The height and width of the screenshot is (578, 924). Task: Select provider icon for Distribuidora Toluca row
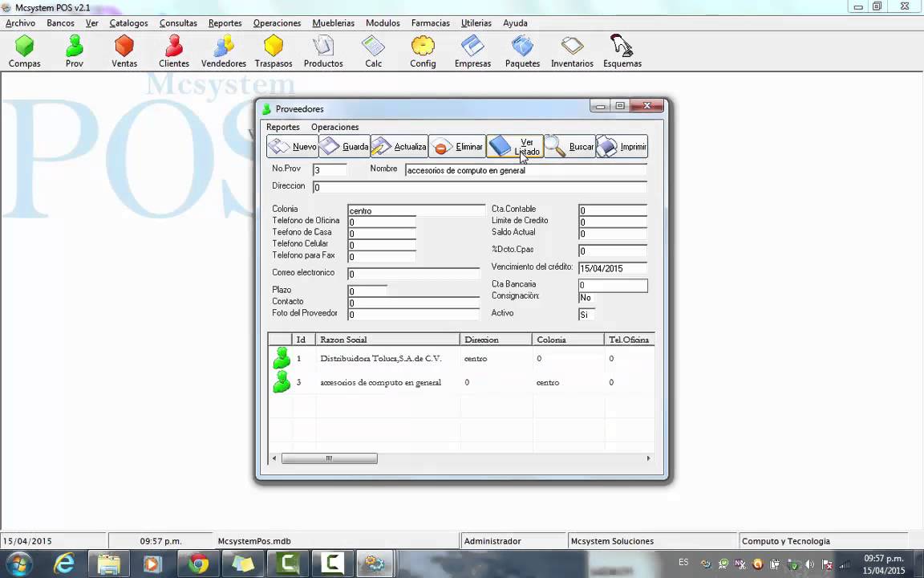pyautogui.click(x=282, y=358)
